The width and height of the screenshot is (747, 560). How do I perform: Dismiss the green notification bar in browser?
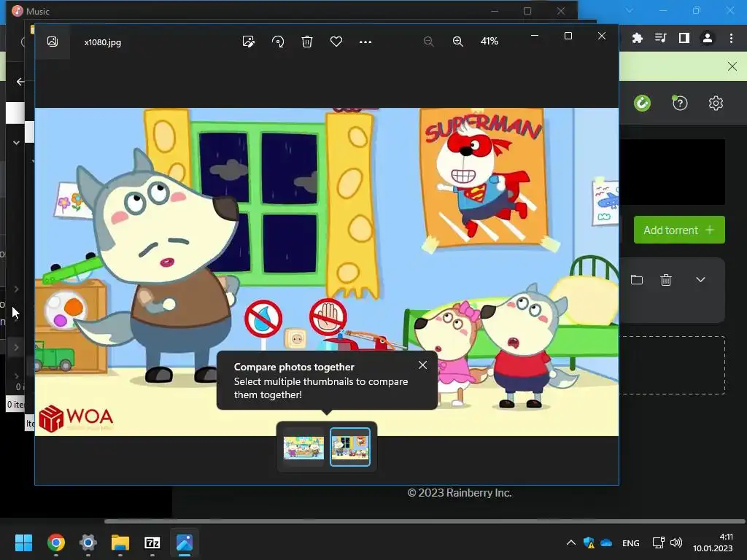click(732, 66)
